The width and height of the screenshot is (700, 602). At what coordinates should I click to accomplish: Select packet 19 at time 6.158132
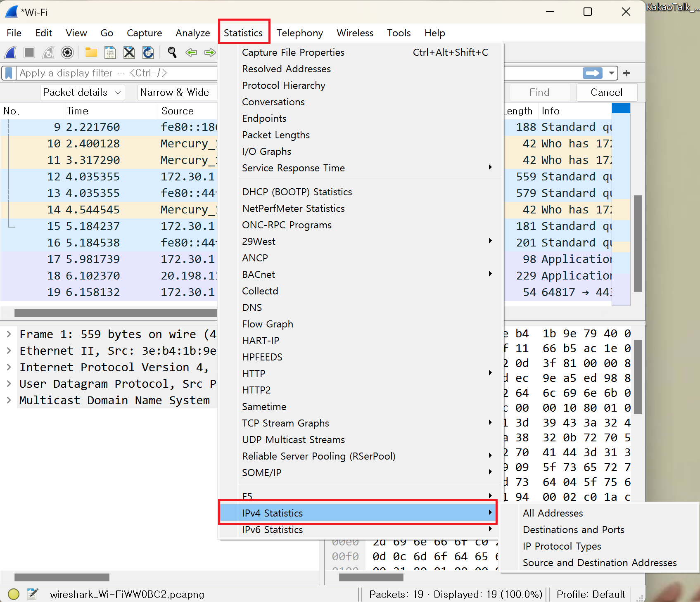click(109, 292)
